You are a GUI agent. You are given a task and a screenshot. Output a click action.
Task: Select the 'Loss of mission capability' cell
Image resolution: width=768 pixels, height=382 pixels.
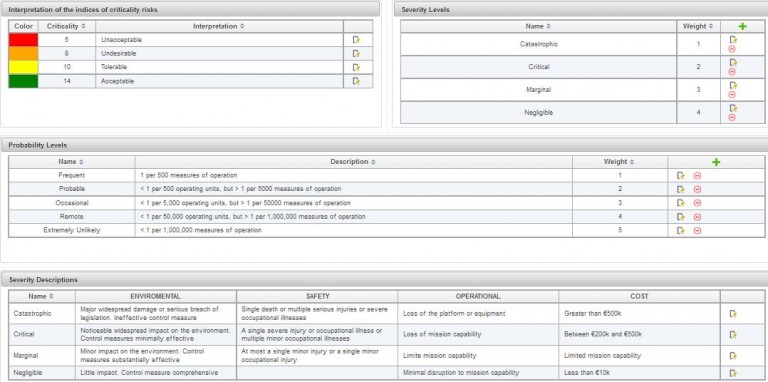point(478,334)
